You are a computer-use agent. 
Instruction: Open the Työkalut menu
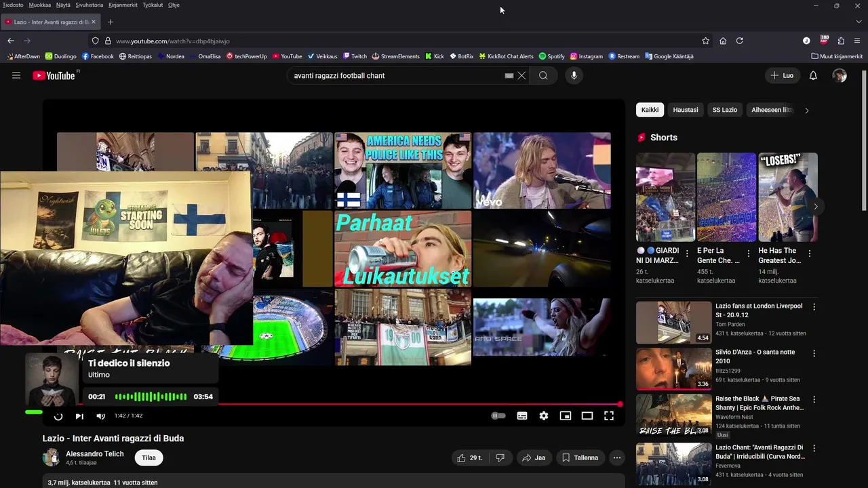[x=153, y=5]
